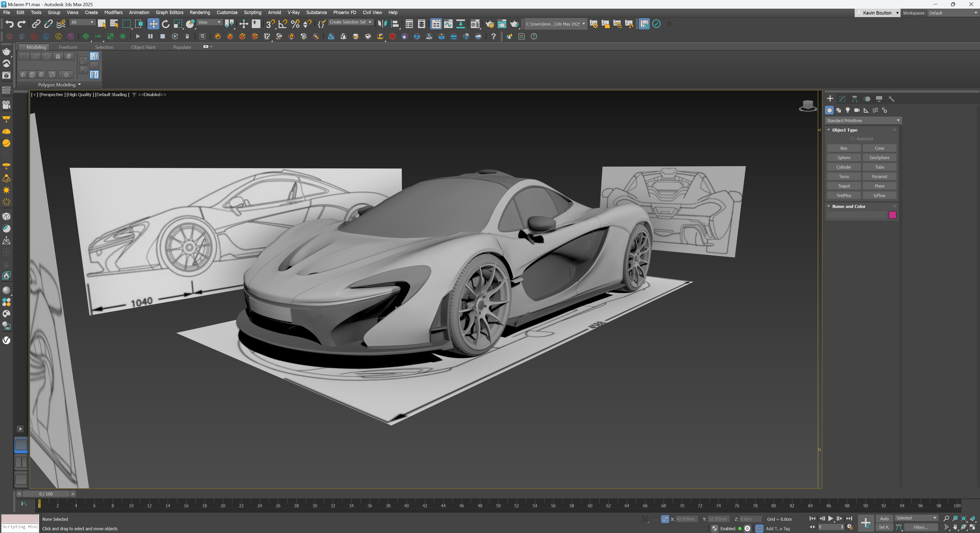Image resolution: width=980 pixels, height=533 pixels.
Task: Click the Bind to Space Warp icon
Action: point(61,24)
